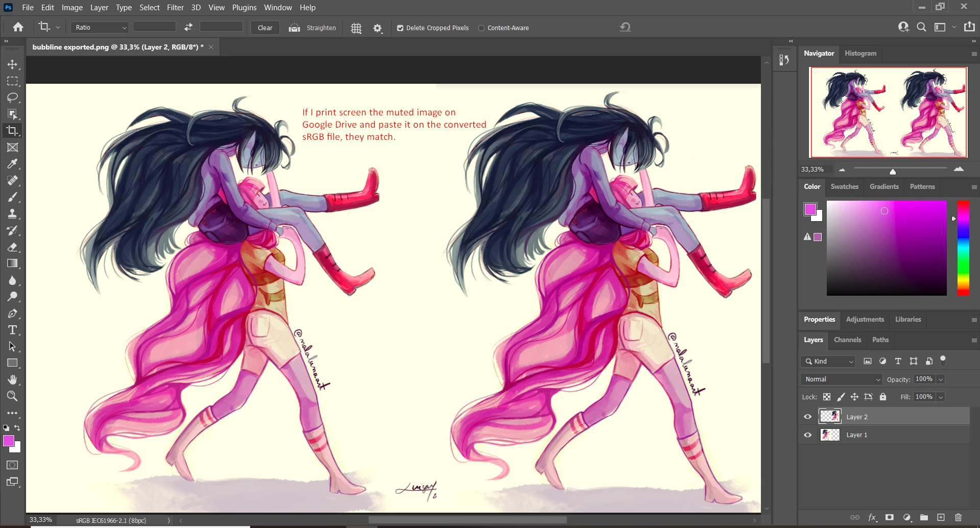Image resolution: width=980 pixels, height=528 pixels.
Task: Open the Image menu
Action: click(72, 8)
